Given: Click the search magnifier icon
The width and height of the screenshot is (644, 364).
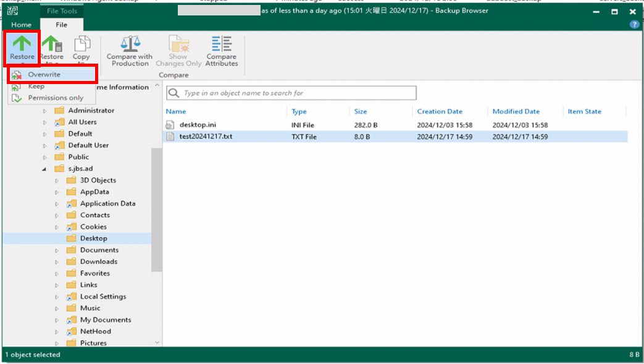Looking at the screenshot, I should point(174,93).
